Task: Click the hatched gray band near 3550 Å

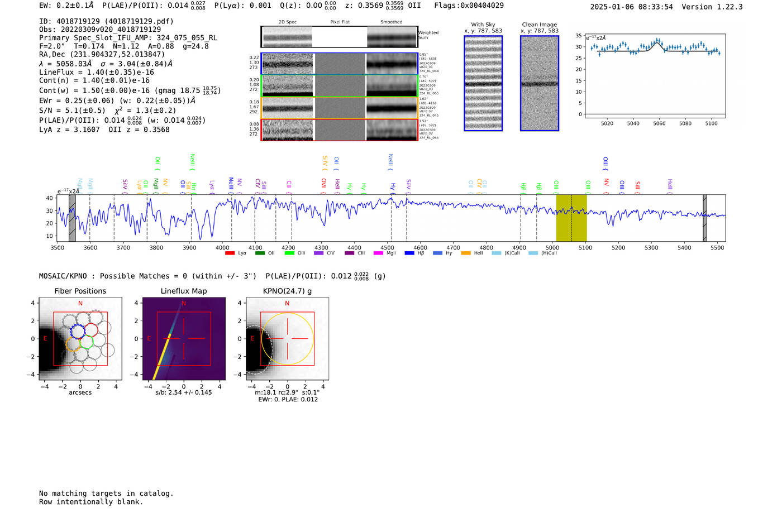Action: [72, 218]
